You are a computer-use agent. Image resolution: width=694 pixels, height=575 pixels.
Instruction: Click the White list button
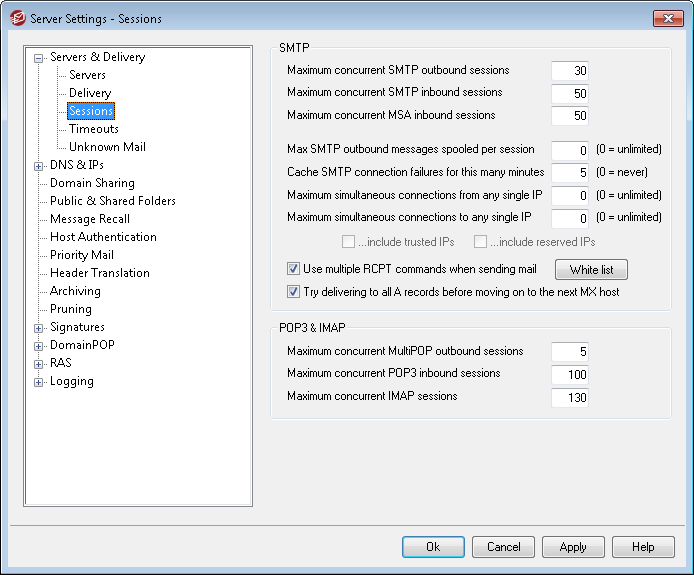click(x=591, y=270)
